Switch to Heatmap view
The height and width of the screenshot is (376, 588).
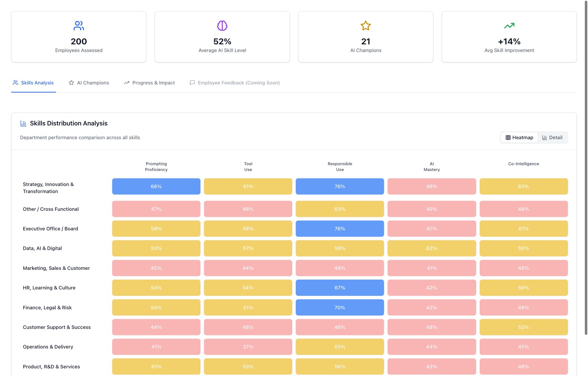pyautogui.click(x=519, y=138)
